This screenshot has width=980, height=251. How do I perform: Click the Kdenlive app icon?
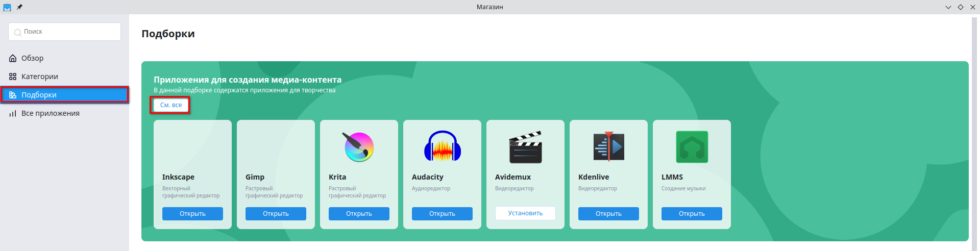click(x=608, y=147)
